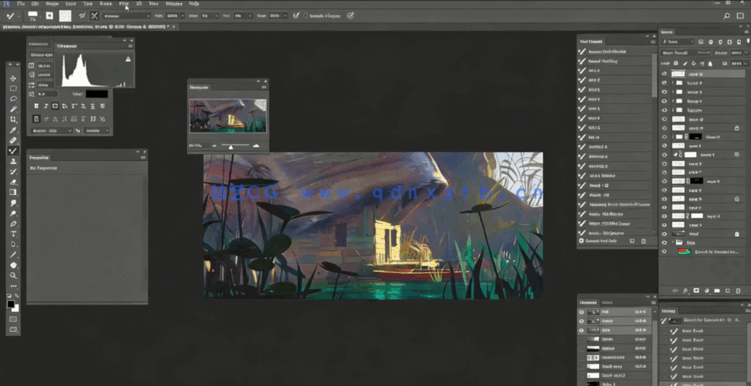Click histogram cached data warning triangle
The image size is (751, 386).
(x=128, y=59)
